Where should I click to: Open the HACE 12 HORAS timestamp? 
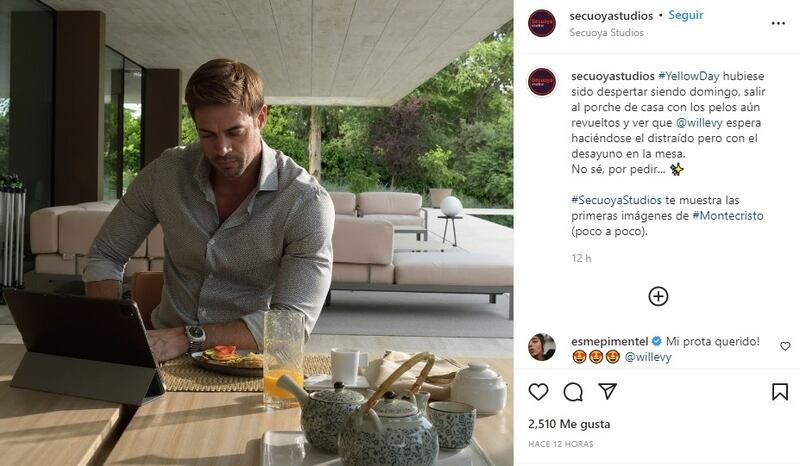tap(561, 444)
